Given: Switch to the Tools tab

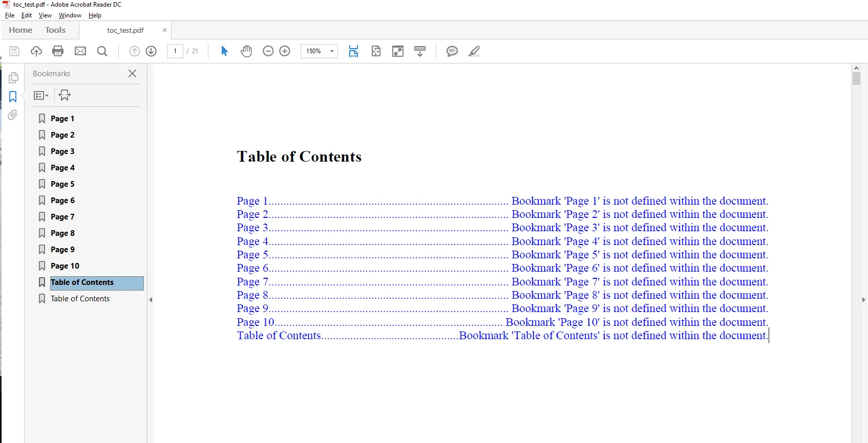Looking at the screenshot, I should 55,30.
